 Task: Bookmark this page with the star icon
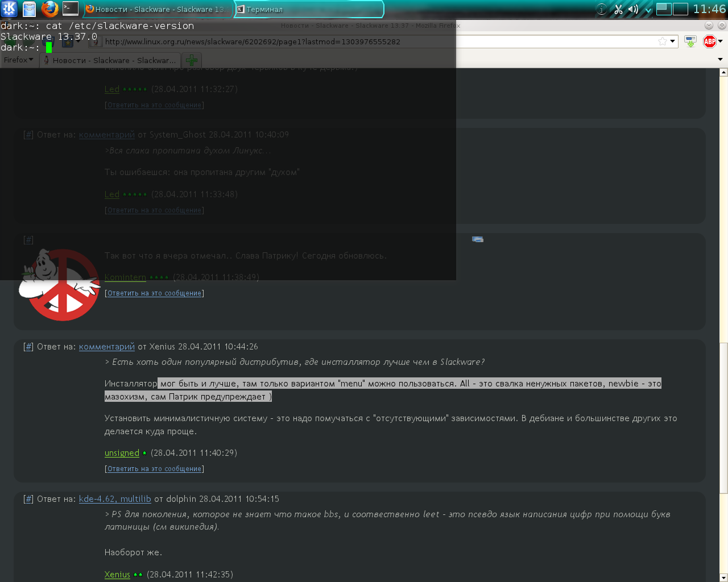click(x=662, y=41)
